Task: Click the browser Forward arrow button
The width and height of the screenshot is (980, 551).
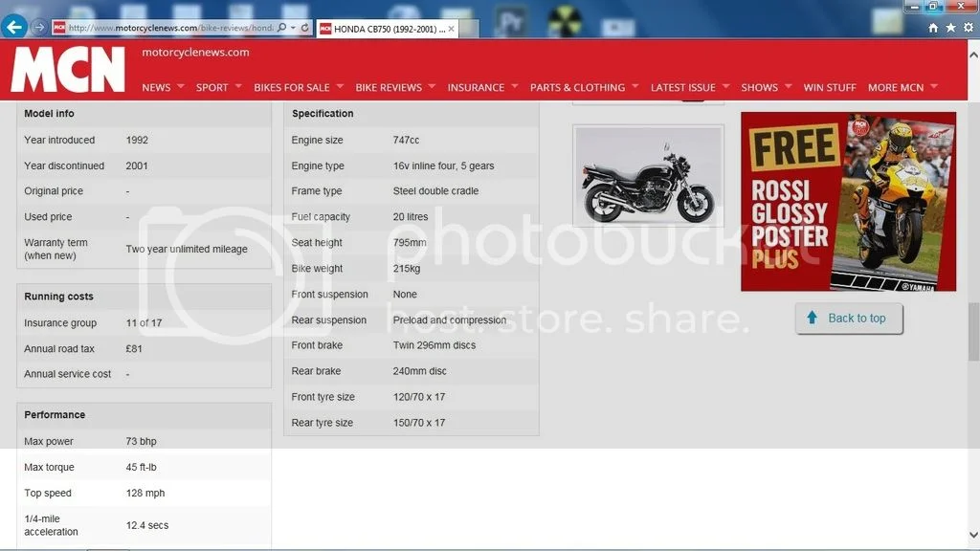Action: pyautogui.click(x=39, y=28)
